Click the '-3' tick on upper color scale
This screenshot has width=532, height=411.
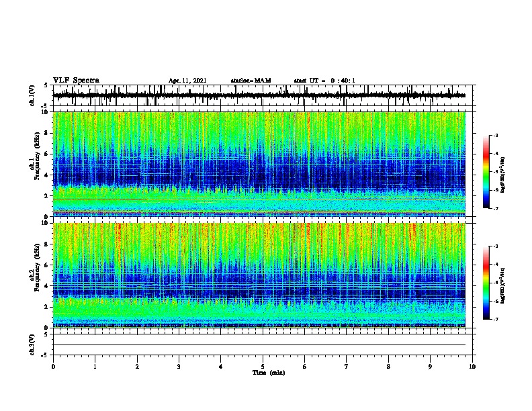pos(496,136)
